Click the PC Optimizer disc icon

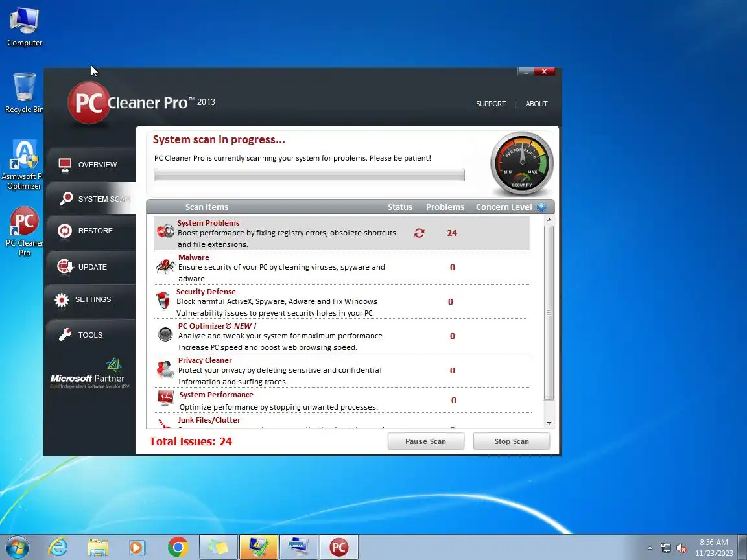click(165, 334)
